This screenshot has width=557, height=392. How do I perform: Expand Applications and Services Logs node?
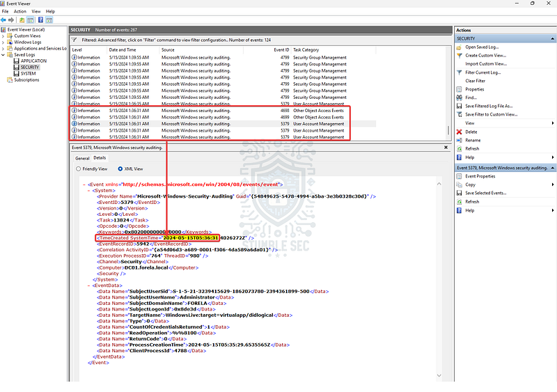coord(3,49)
